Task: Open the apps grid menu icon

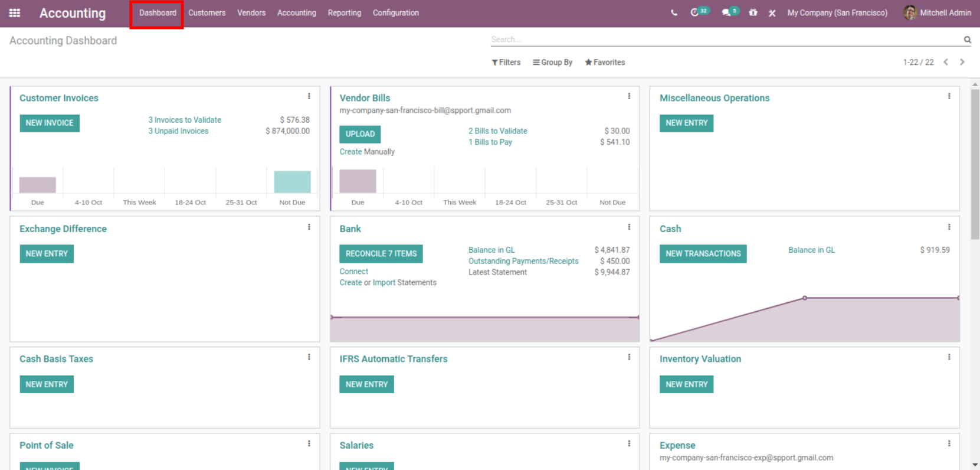Action: [x=15, y=13]
